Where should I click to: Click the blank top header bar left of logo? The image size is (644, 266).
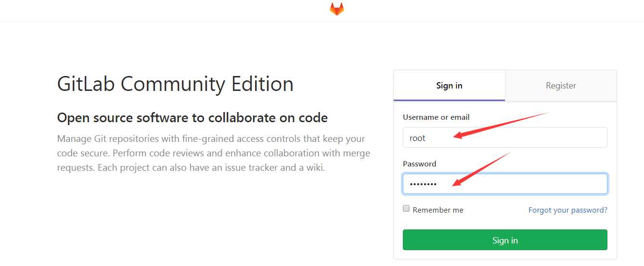pos(144,10)
